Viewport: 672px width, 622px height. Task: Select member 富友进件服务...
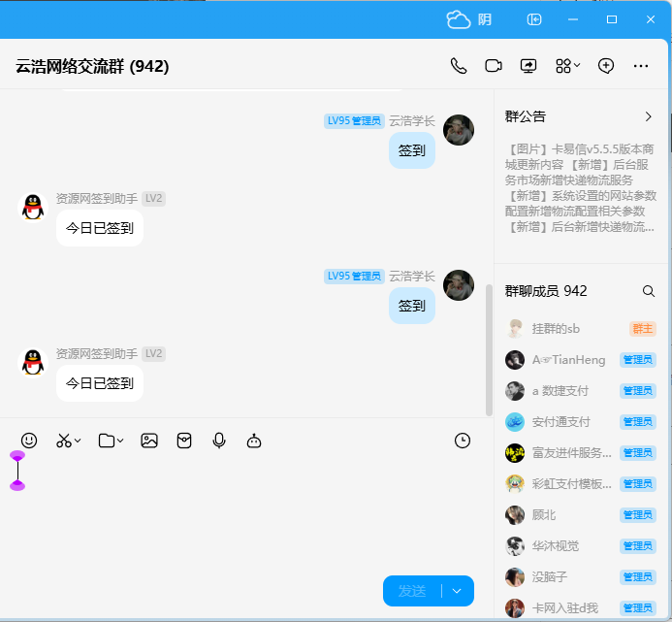point(581,453)
